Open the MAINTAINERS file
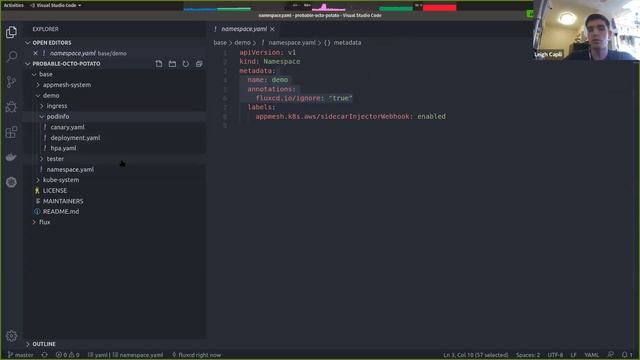640x360 pixels. point(63,201)
